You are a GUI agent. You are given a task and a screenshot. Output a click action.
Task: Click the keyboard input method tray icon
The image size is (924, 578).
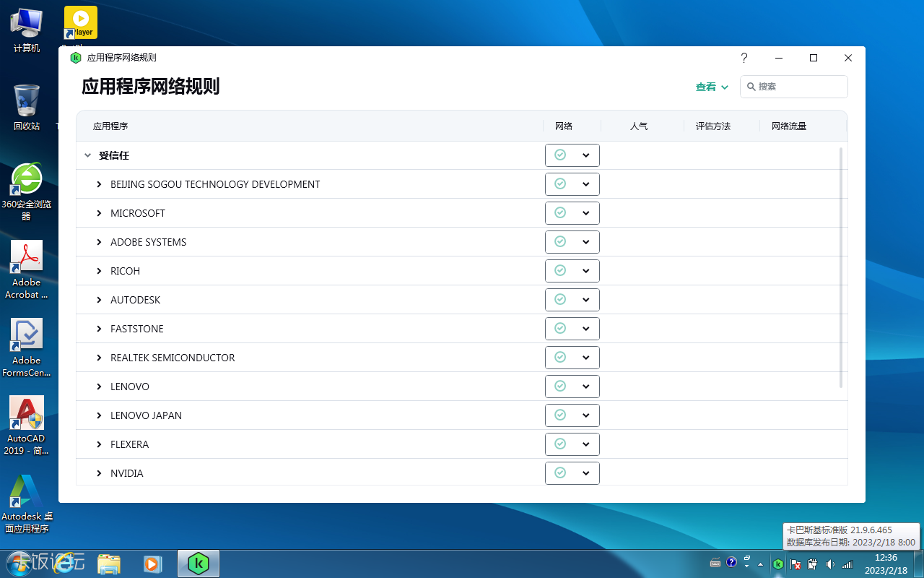point(715,563)
